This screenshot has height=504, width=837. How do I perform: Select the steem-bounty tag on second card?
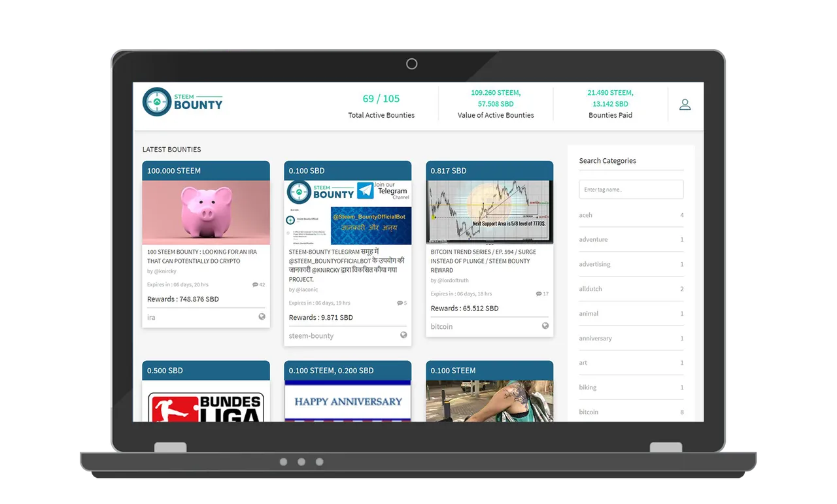pos(311,335)
